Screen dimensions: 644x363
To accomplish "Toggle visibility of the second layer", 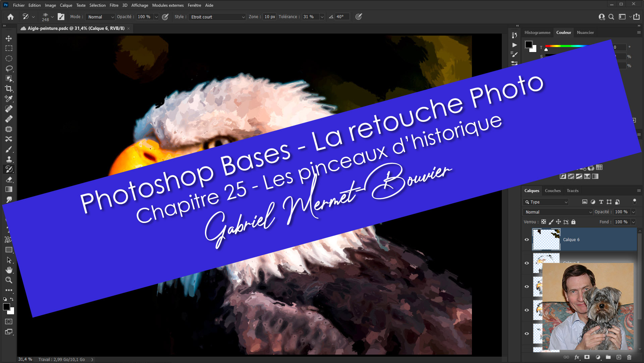I will pyautogui.click(x=527, y=263).
